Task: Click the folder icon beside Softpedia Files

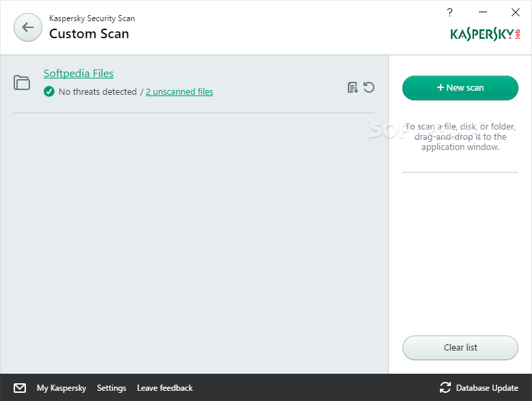Action: tap(22, 83)
